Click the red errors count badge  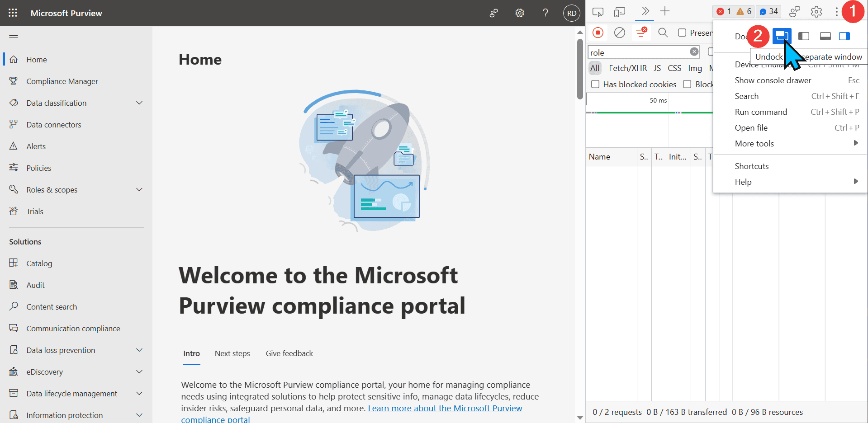pos(724,11)
